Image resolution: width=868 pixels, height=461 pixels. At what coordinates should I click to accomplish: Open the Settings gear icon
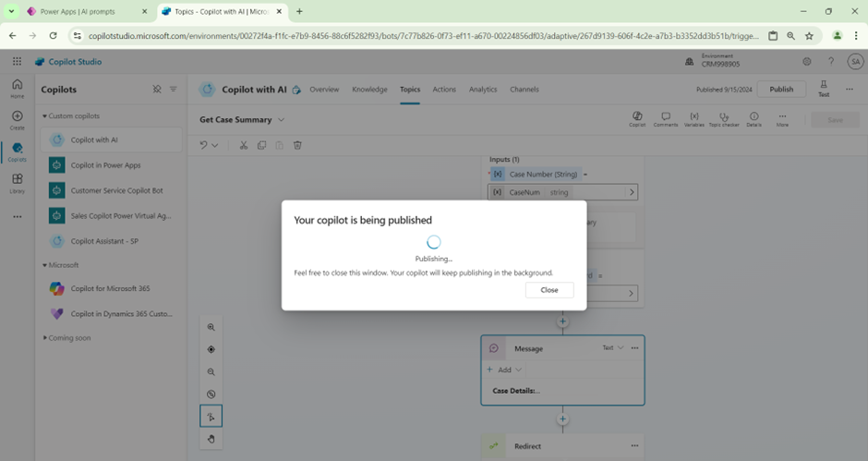point(806,62)
